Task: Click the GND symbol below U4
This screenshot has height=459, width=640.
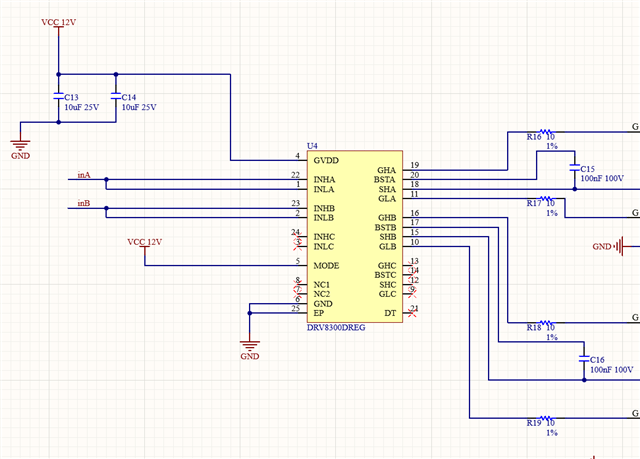Action: click(250, 348)
